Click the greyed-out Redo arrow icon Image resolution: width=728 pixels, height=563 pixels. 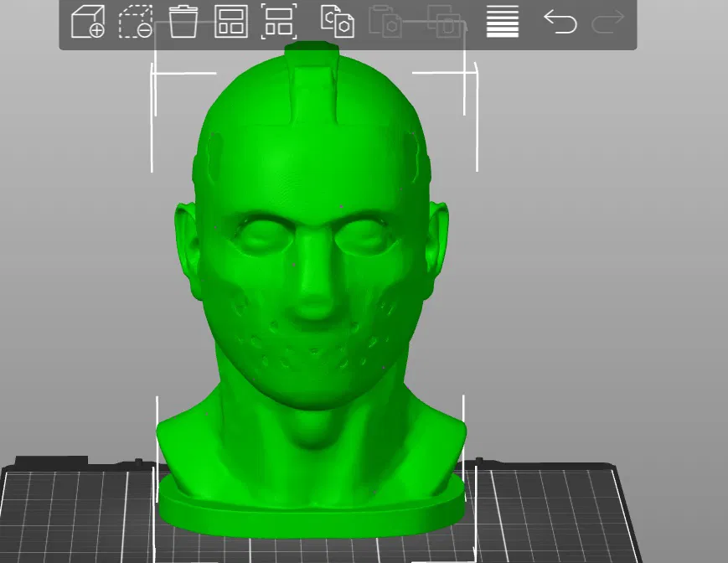[x=608, y=21]
